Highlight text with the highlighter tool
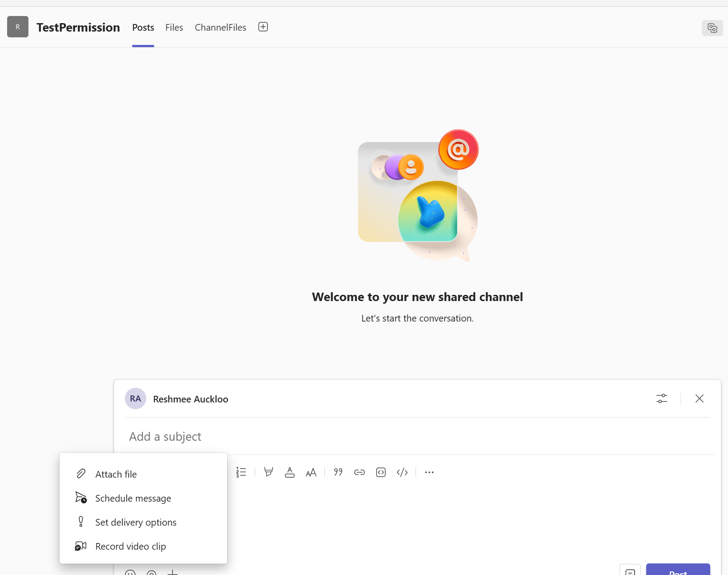Image resolution: width=728 pixels, height=575 pixels. tap(268, 472)
